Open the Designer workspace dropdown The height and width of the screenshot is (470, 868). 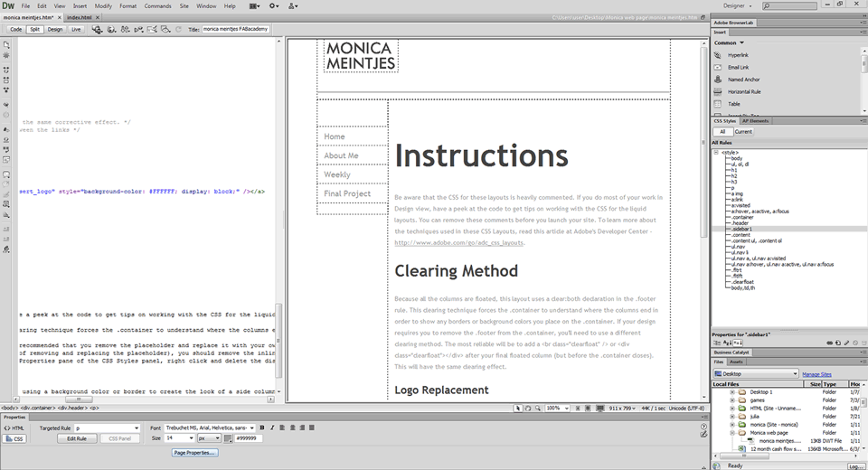click(738, 5)
